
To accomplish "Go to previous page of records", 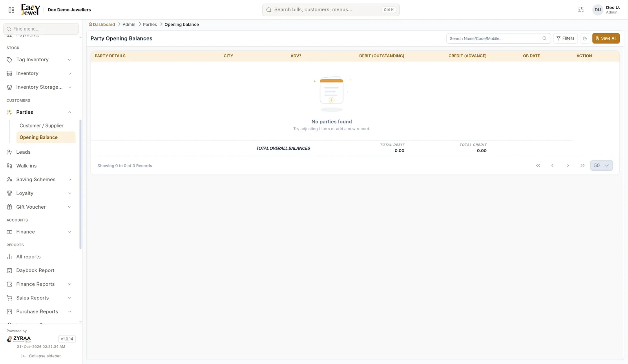I will (553, 166).
